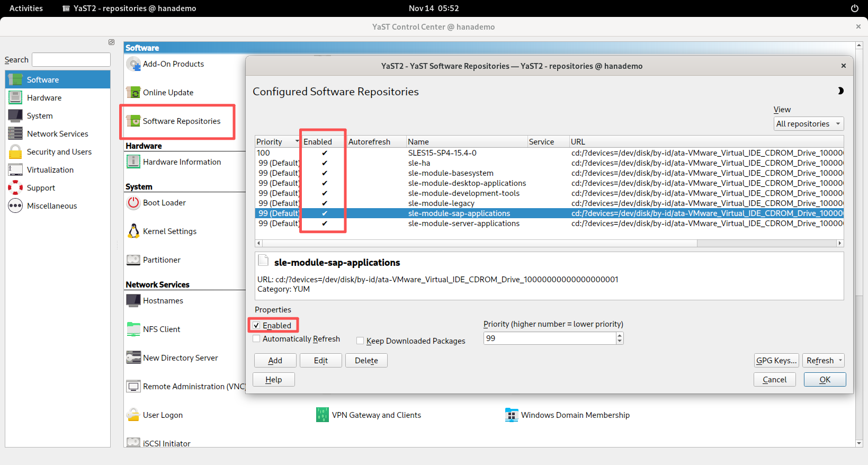Select Hardware category icon in sidebar
This screenshot has height=465, width=868.
[15, 98]
